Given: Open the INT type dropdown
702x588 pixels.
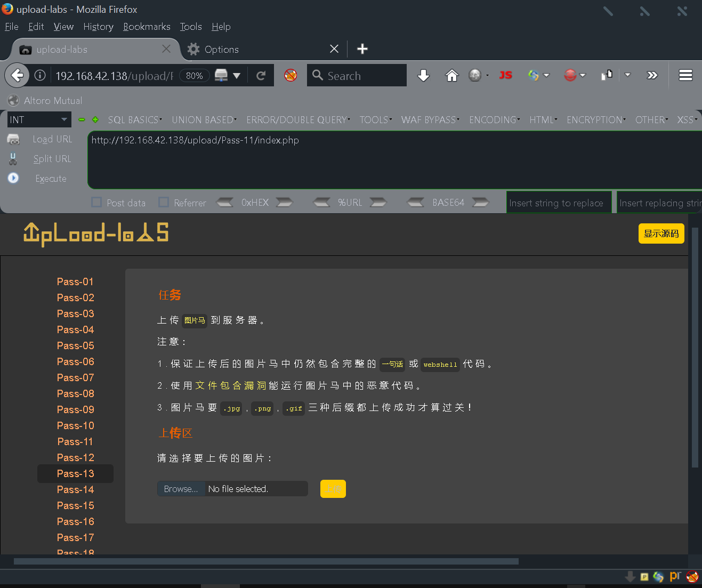Looking at the screenshot, I should [x=39, y=120].
